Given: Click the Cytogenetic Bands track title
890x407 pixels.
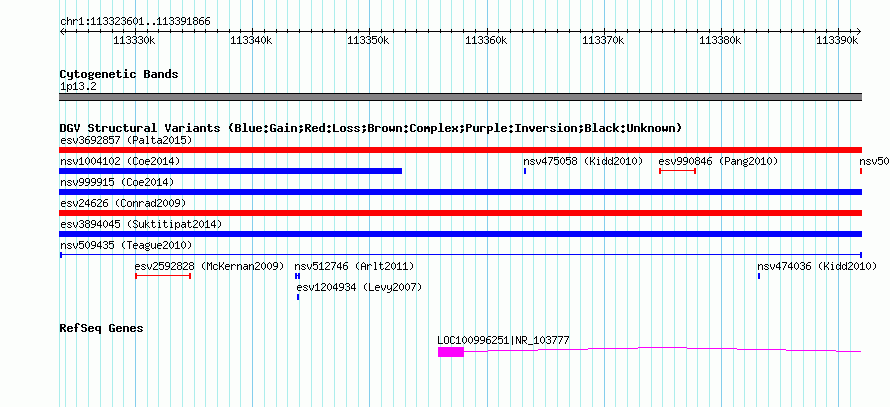Looking at the screenshot, I should [x=119, y=74].
